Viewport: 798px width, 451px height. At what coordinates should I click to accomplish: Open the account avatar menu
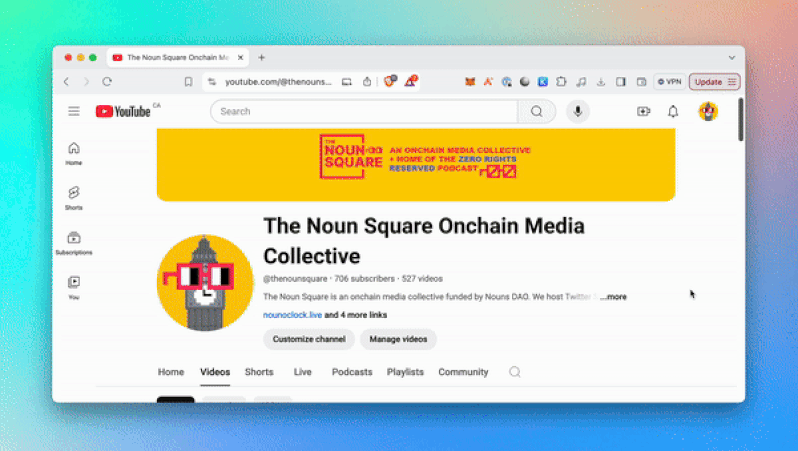(708, 111)
